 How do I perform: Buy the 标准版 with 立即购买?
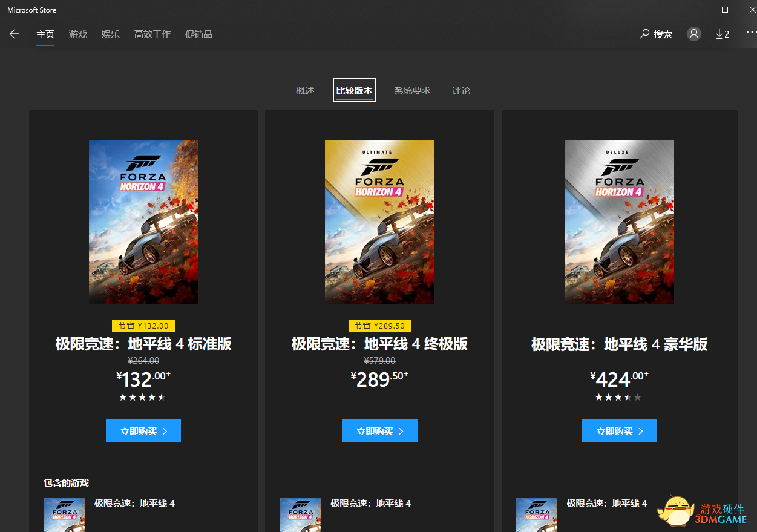[143, 431]
